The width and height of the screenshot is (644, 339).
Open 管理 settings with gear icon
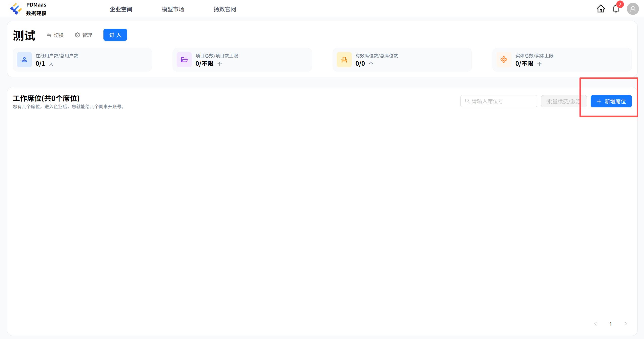point(84,35)
